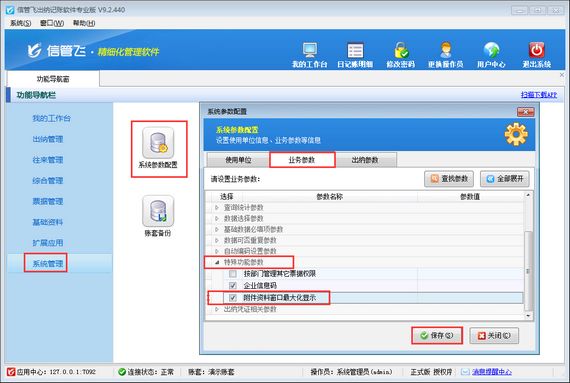The width and height of the screenshot is (570, 383).
Task: Select 出纳管理 in navigation sidebar
Action: [48, 139]
